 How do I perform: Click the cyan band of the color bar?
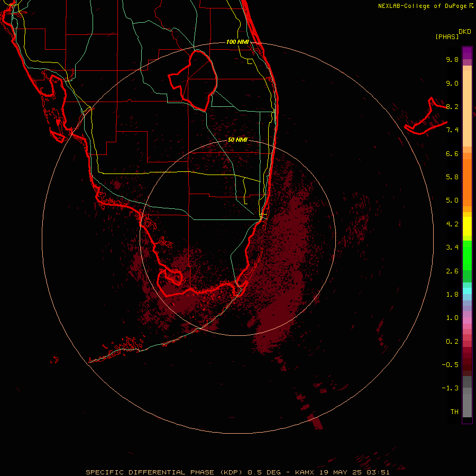[467, 291]
